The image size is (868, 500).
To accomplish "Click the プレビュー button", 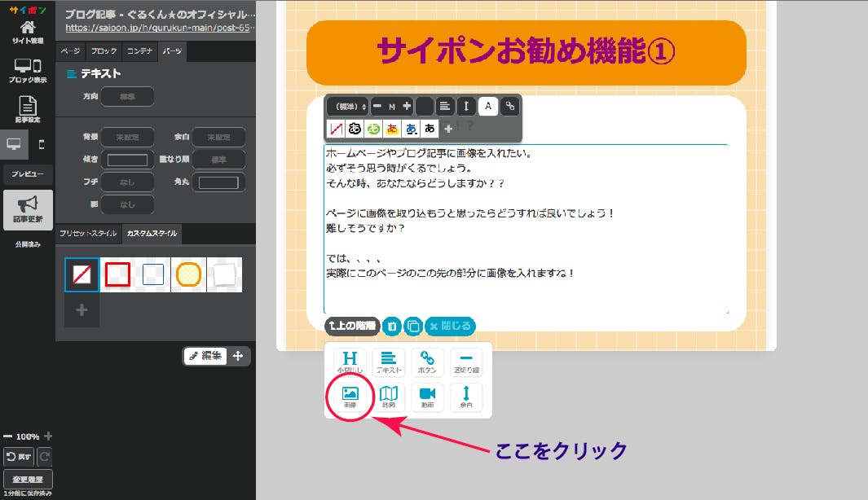I will point(28,173).
